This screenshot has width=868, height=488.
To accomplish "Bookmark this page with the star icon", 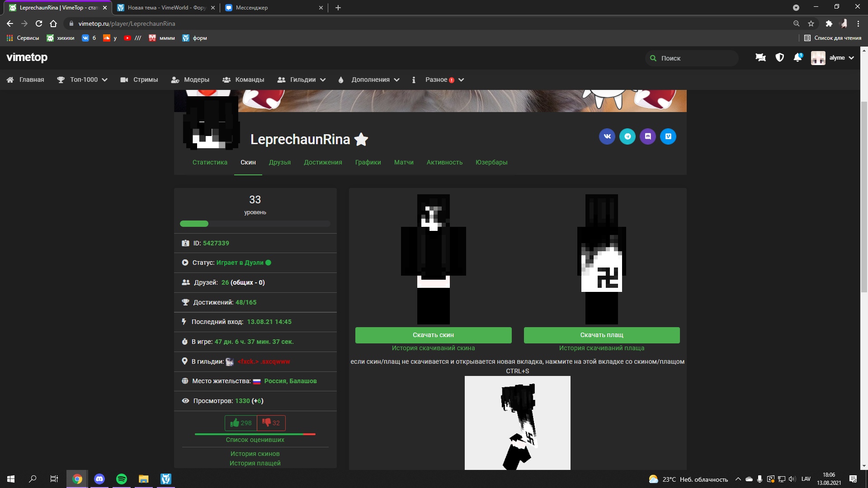I will (811, 23).
